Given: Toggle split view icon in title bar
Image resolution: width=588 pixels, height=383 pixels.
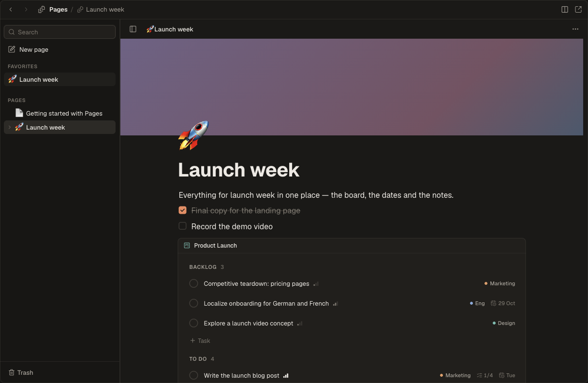Looking at the screenshot, I should coord(564,9).
